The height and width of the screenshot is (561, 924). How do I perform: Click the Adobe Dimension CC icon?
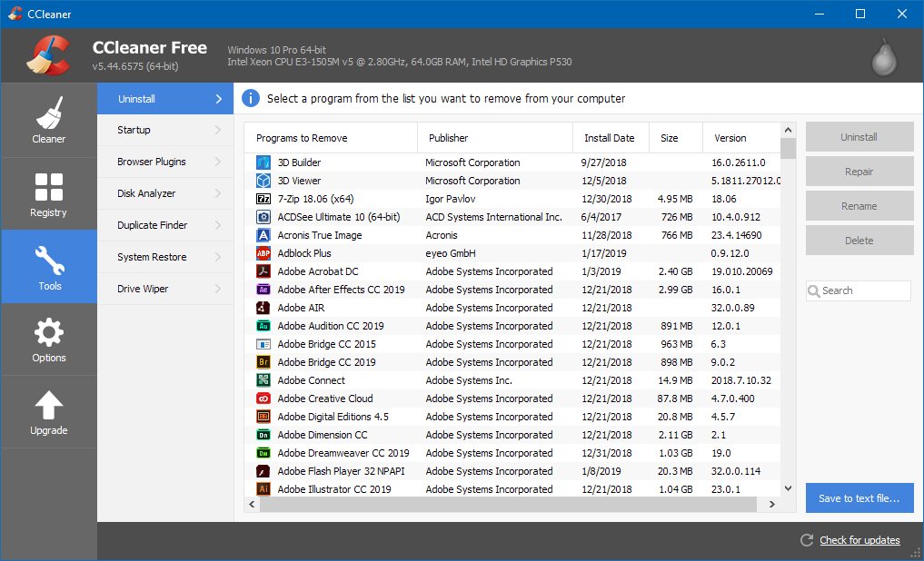[x=263, y=435]
